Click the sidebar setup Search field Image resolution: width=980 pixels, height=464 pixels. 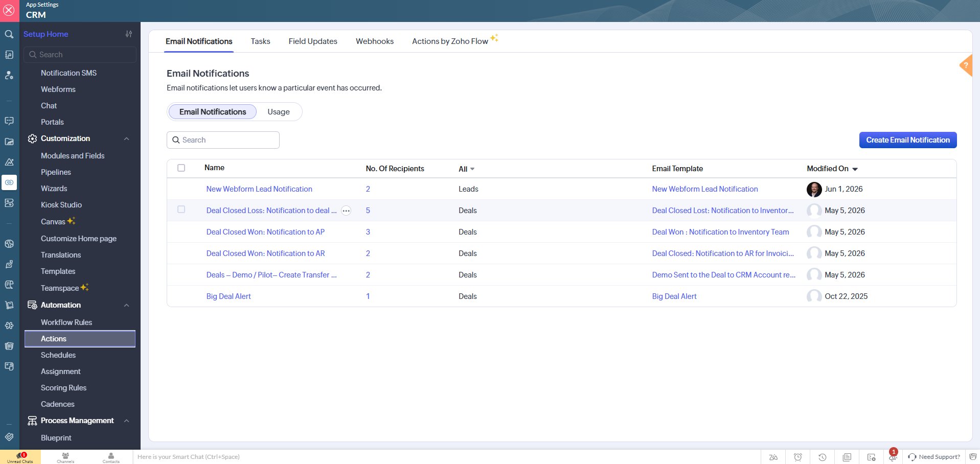pyautogui.click(x=80, y=55)
